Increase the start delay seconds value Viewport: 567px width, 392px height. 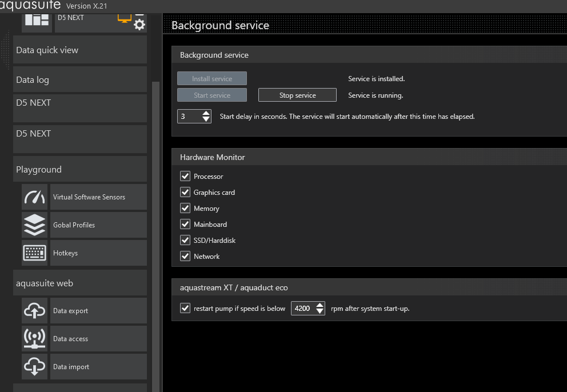[x=206, y=113]
